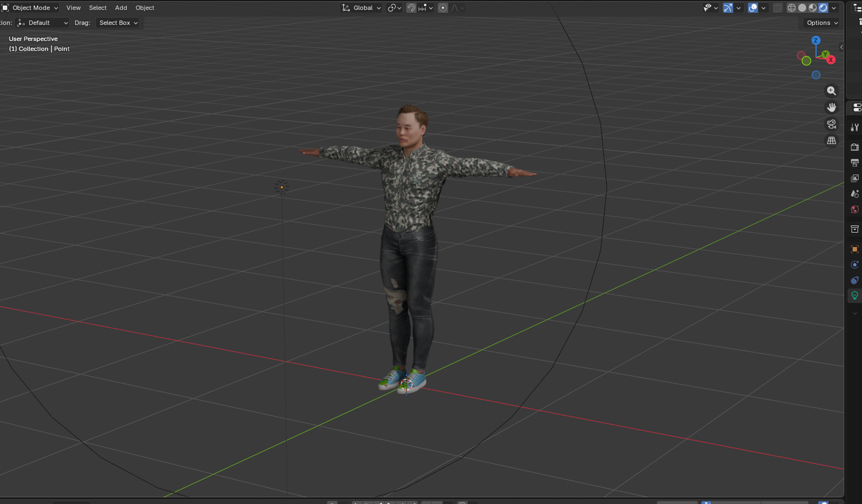Click the Z axis gizmo handle
862x504 pixels.
coord(816,40)
